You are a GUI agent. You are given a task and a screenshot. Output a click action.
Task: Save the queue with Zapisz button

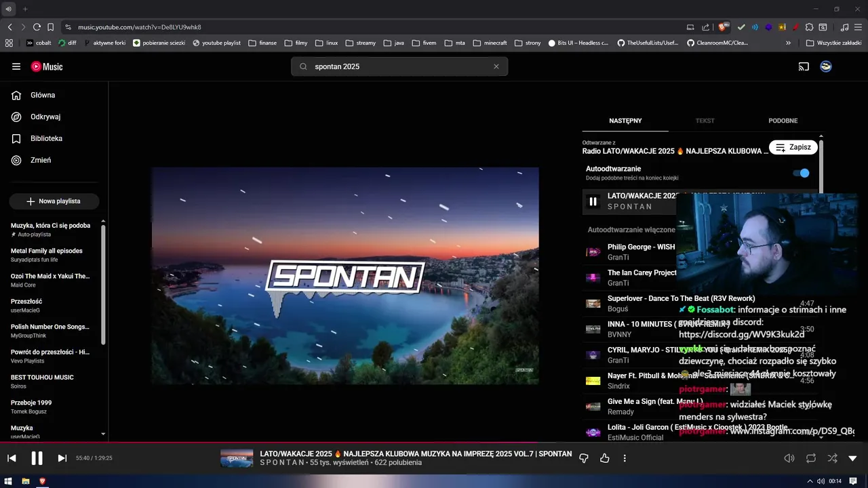(x=793, y=147)
